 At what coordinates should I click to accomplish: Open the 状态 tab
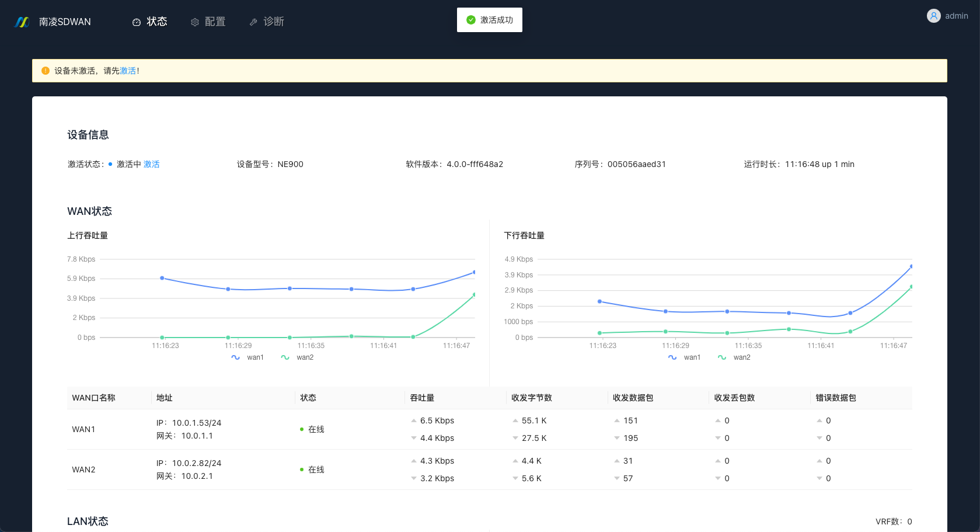pos(149,22)
